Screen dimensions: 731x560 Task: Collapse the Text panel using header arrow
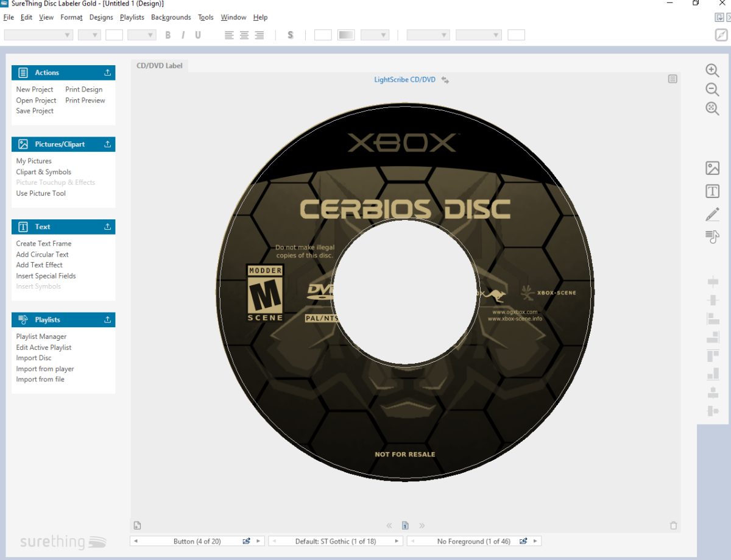[108, 227]
